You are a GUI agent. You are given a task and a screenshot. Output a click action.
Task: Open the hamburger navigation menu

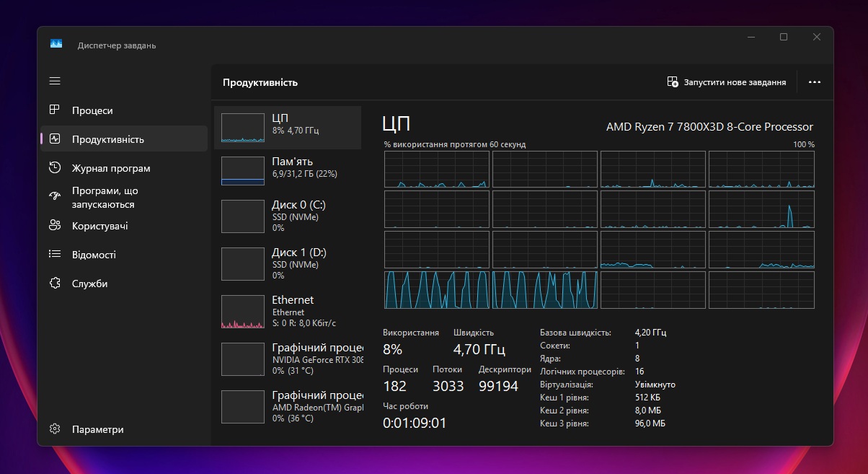tap(55, 81)
